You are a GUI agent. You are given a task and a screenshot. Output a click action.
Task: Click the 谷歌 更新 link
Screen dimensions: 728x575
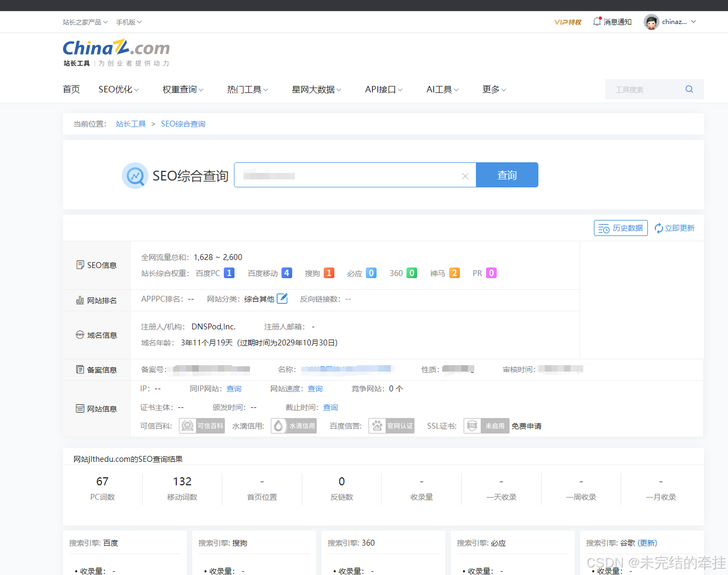(x=647, y=543)
